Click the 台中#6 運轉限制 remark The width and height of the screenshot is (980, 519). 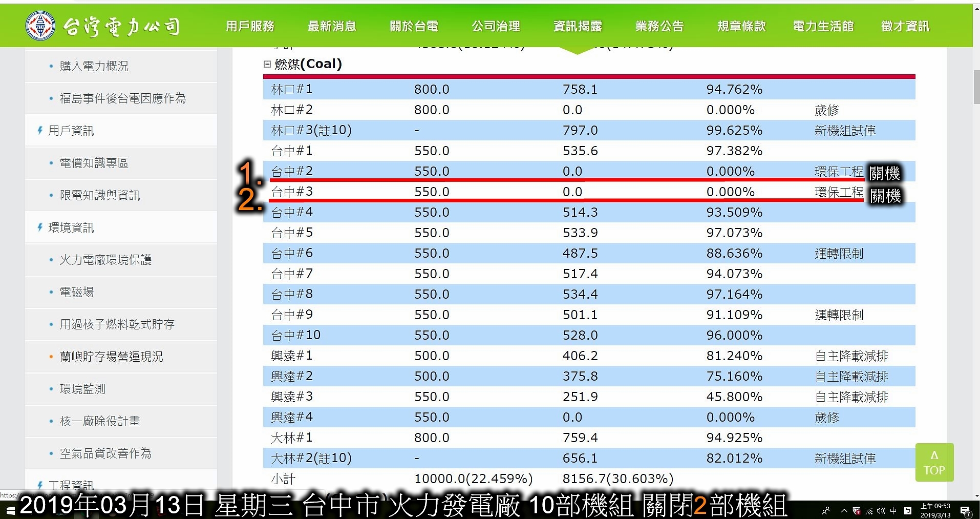pyautogui.click(x=839, y=254)
